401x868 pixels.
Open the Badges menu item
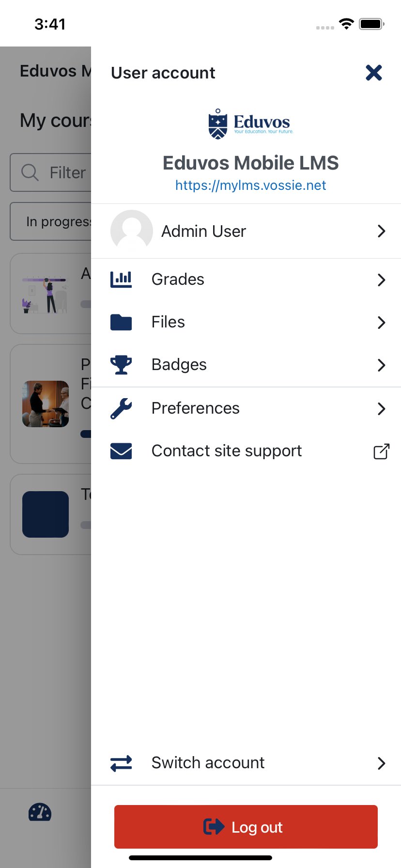point(179,365)
